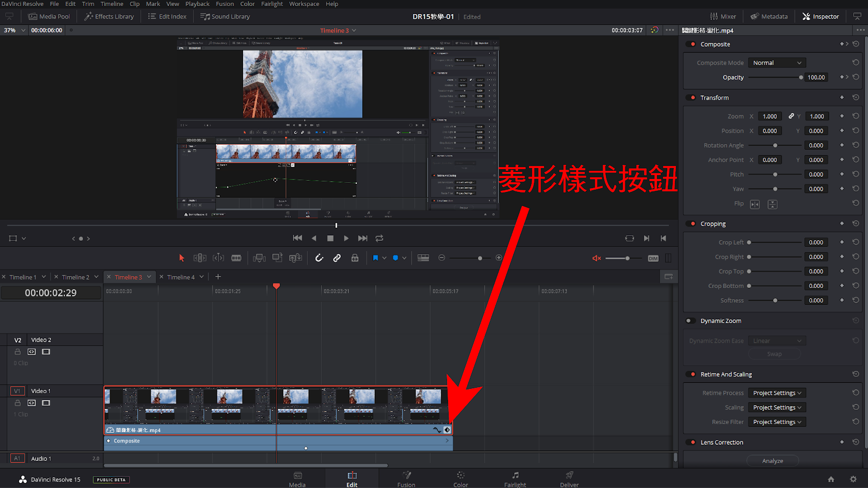Screen dimensions: 868x488
Task: Click the Home icon in bottom bar
Action: (831, 479)
